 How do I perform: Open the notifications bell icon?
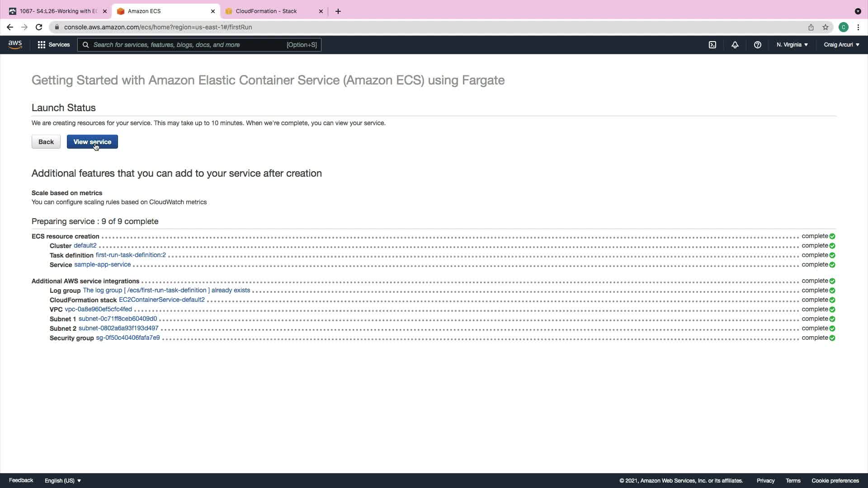click(735, 45)
